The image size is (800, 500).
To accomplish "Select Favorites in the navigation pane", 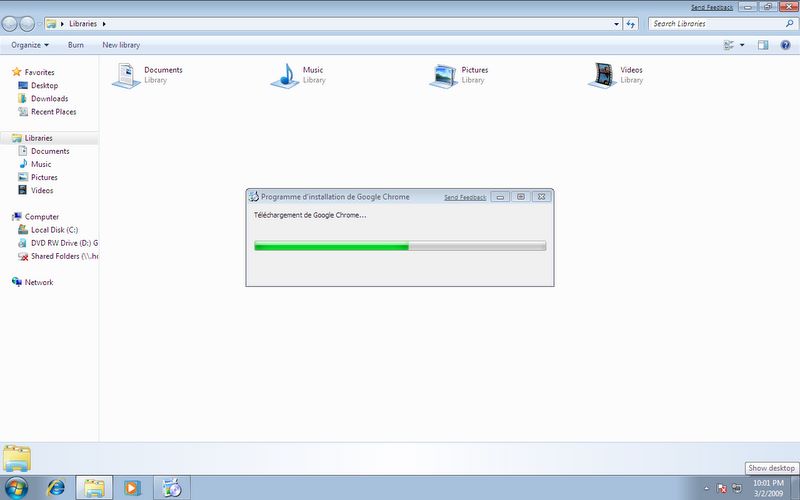I will (39, 72).
